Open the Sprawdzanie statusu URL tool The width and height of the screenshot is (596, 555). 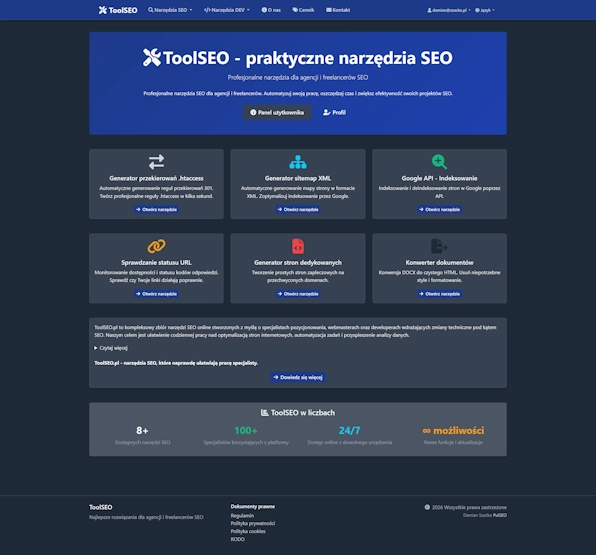156,294
